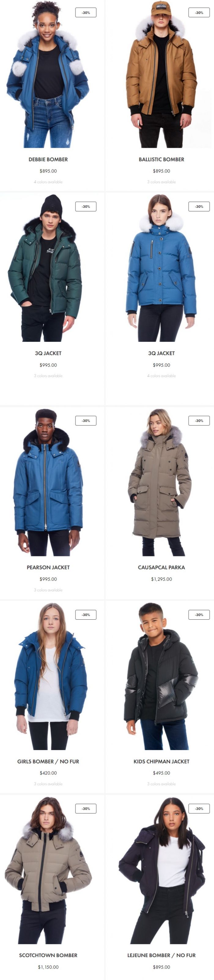Click the Ballistic Bomber product title
This screenshot has width=214, height=980.
pos(161,159)
